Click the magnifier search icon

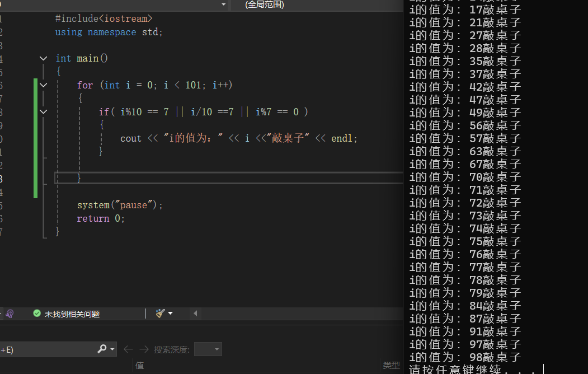(102, 349)
